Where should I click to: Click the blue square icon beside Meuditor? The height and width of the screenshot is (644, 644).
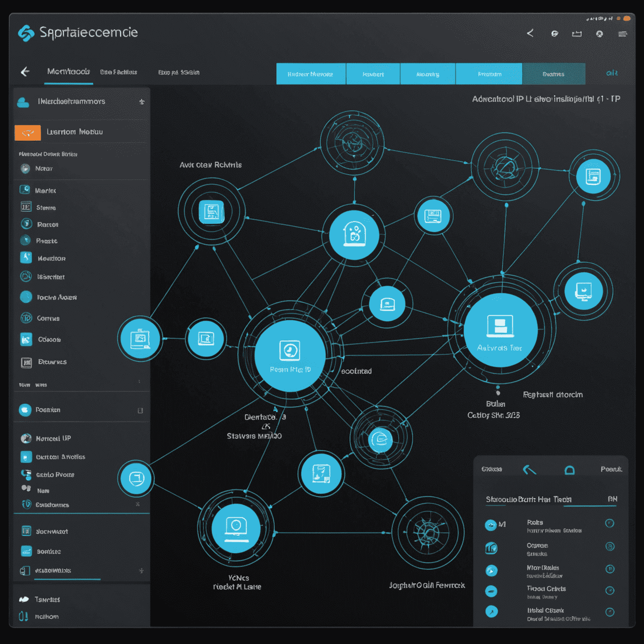pyautogui.click(x=26, y=257)
